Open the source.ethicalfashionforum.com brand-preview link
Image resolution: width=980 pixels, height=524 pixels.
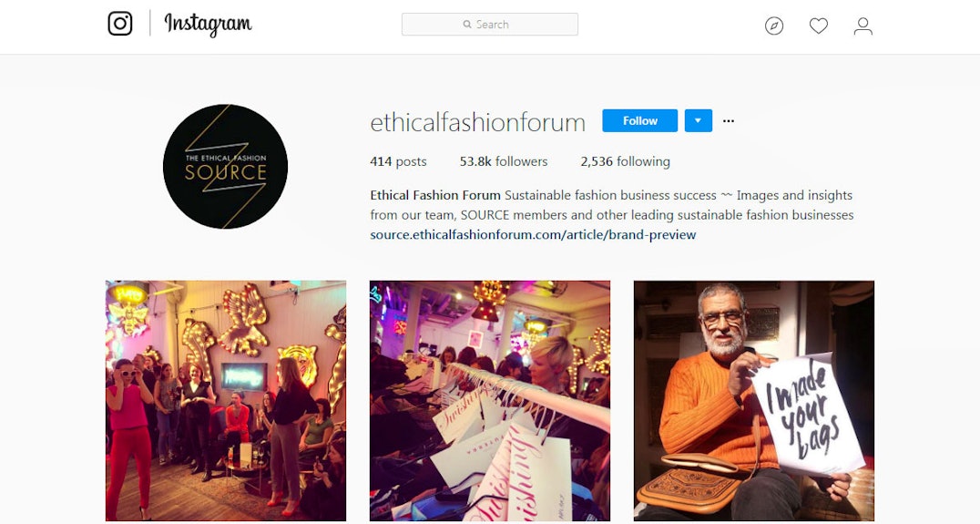point(533,234)
